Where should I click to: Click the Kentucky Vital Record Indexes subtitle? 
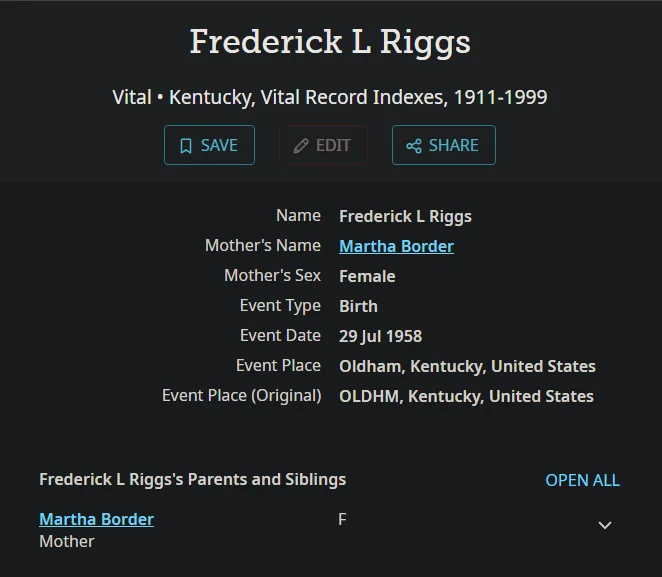(330, 97)
